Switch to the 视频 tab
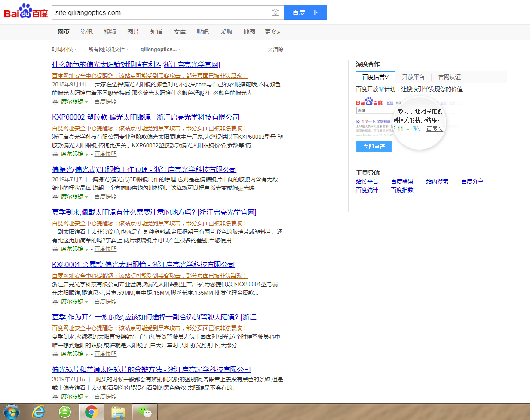 click(x=110, y=32)
